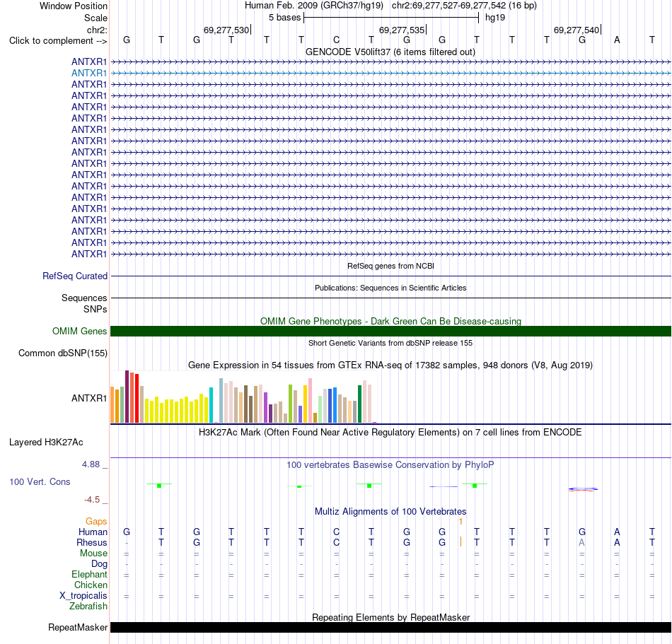The height and width of the screenshot is (644, 672).
Task: Click orange insertion bar in Rhesus row
Action: (460, 541)
